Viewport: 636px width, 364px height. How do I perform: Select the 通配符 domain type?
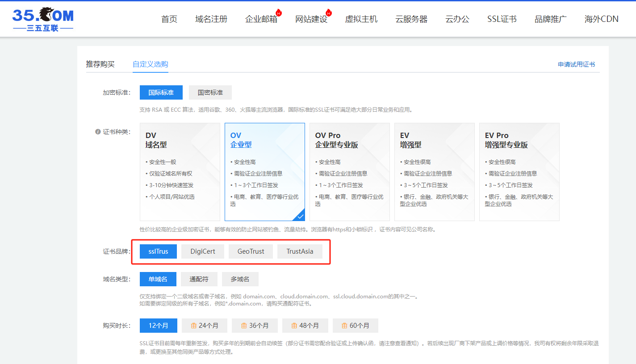pyautogui.click(x=199, y=279)
